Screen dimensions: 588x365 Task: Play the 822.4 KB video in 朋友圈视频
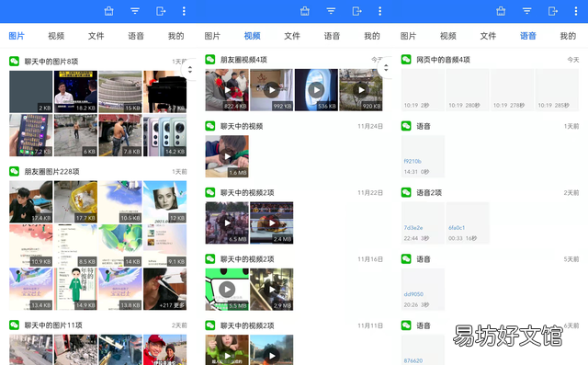227,90
